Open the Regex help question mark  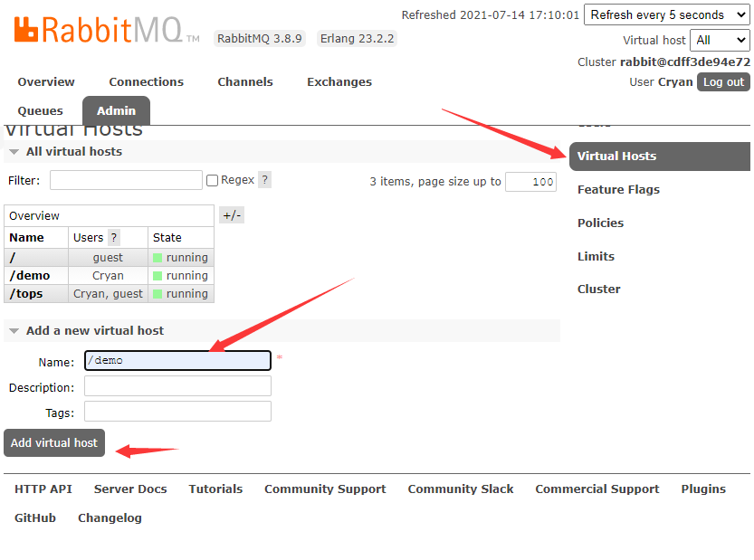[x=264, y=180]
